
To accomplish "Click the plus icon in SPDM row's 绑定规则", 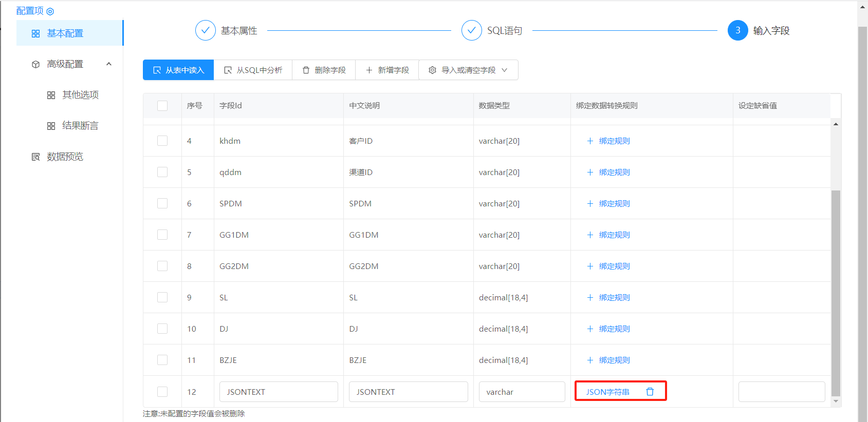I will 590,203.
